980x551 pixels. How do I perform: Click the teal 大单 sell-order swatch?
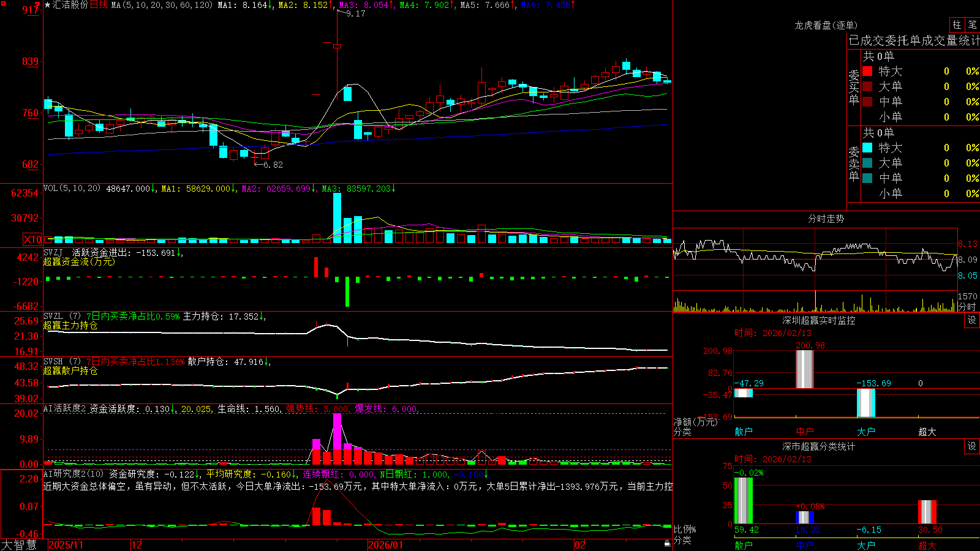click(867, 163)
